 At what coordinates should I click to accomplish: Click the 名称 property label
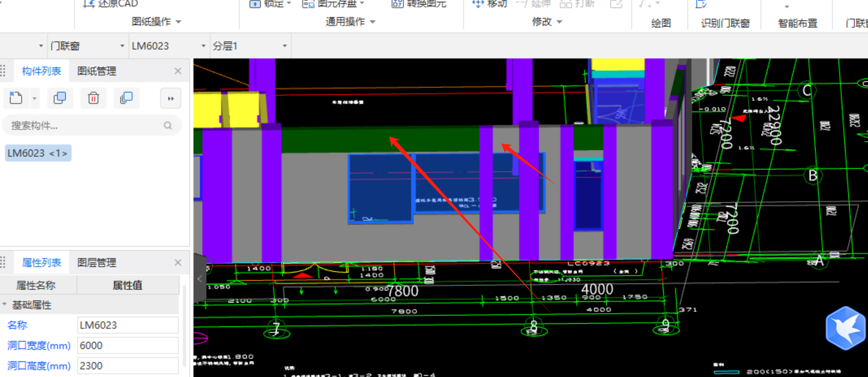click(x=17, y=325)
